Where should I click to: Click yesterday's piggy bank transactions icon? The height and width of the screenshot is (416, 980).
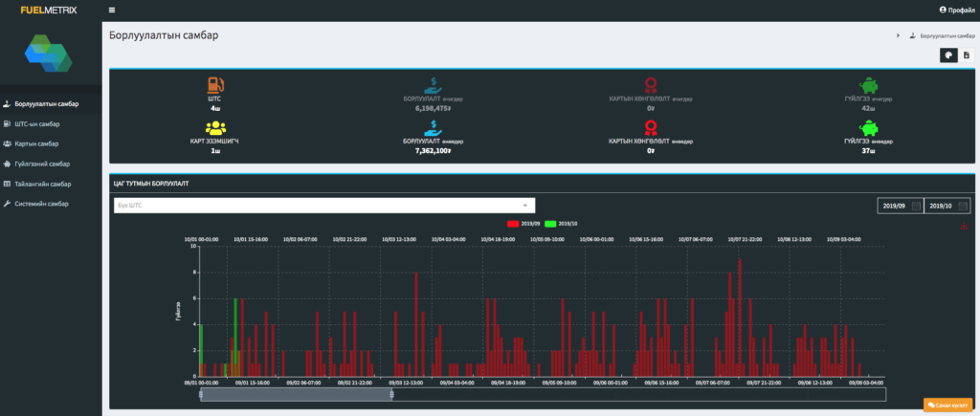tap(868, 85)
